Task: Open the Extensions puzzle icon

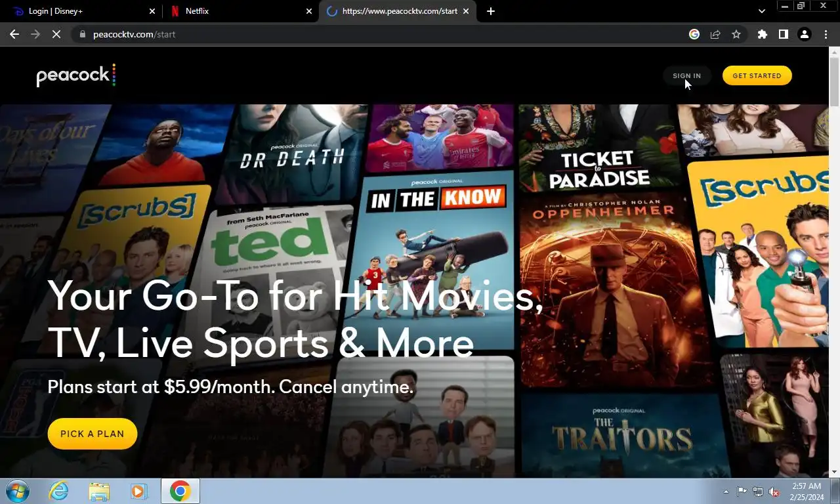Action: tap(762, 34)
